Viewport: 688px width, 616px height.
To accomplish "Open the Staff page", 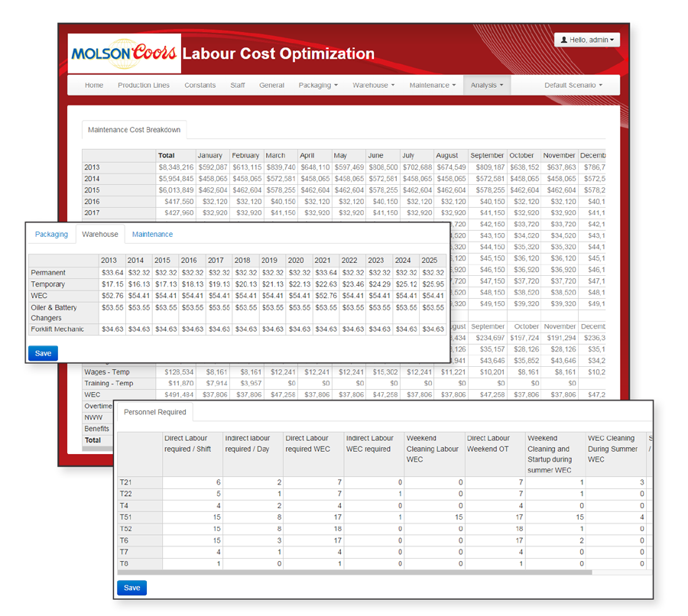I will pyautogui.click(x=238, y=85).
